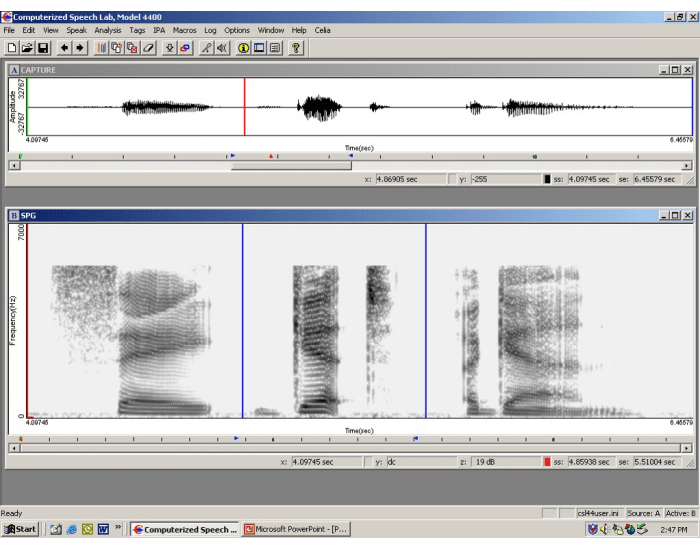The height and width of the screenshot is (550, 700).
Task: Open the Window menu
Action: [x=271, y=30]
